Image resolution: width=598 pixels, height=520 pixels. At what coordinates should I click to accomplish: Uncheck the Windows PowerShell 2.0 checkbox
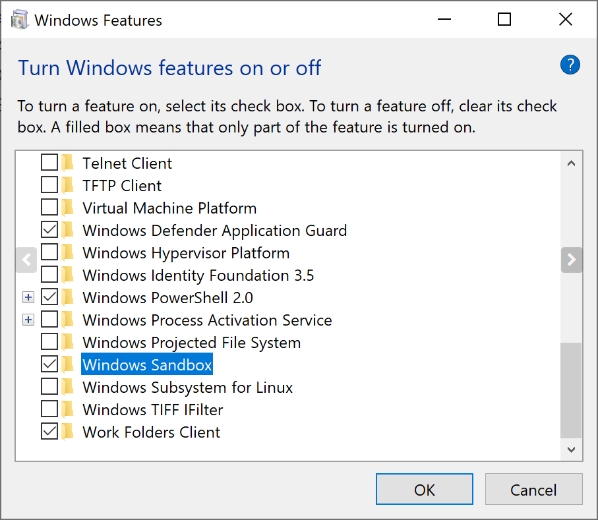coord(49,297)
